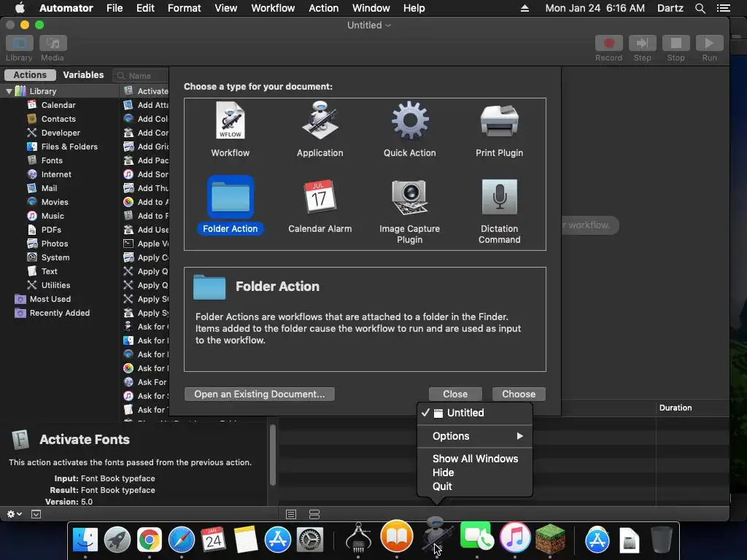Viewport: 747px width, 560px height.
Task: Toggle the description view checkbox icon
Action: coord(36,514)
